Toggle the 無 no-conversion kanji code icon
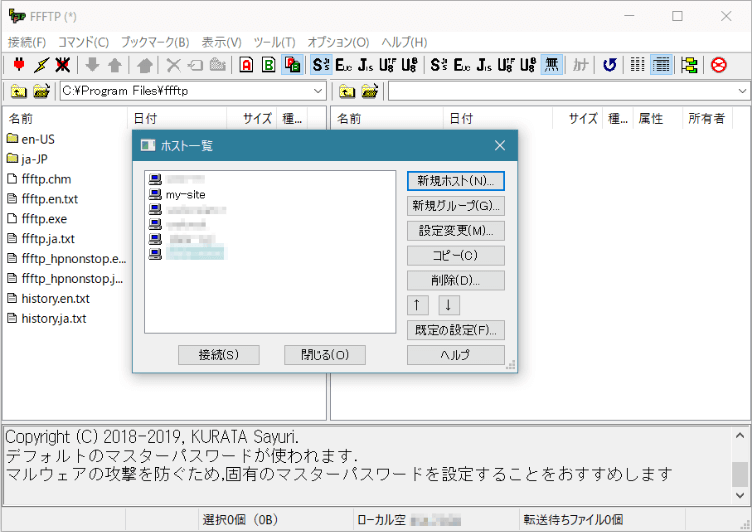The width and height of the screenshot is (752, 532). coord(552,65)
